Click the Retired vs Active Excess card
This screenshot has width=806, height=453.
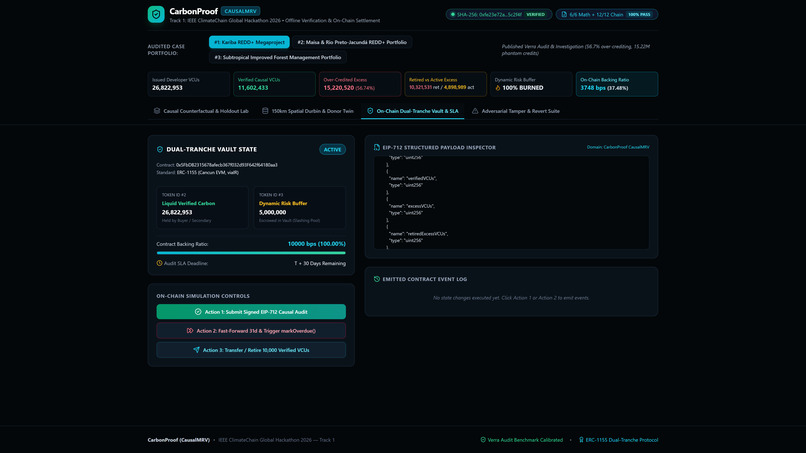coord(445,84)
